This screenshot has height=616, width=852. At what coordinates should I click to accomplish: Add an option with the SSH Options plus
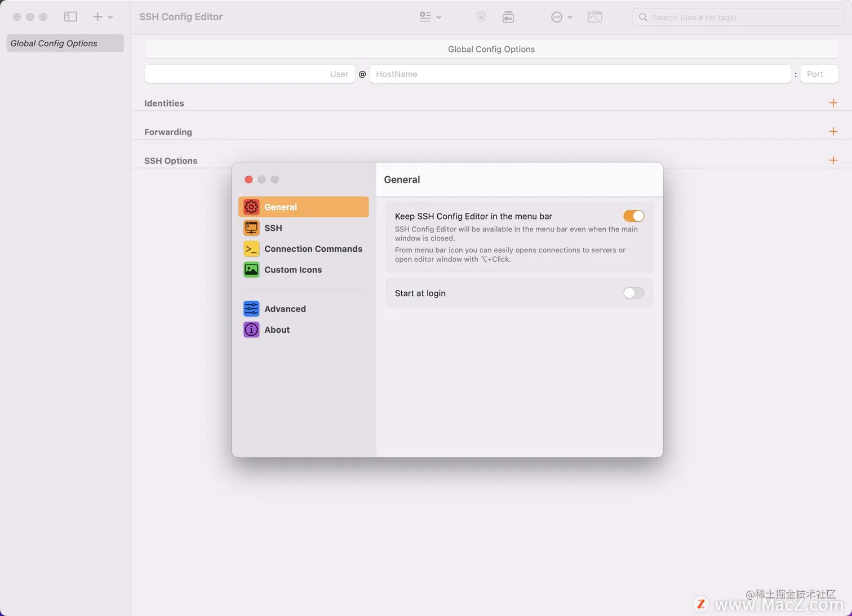coord(833,160)
